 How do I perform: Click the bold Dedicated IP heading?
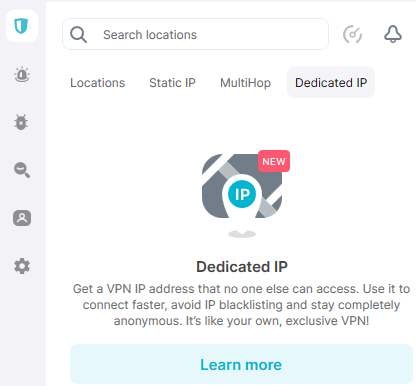[242, 267]
